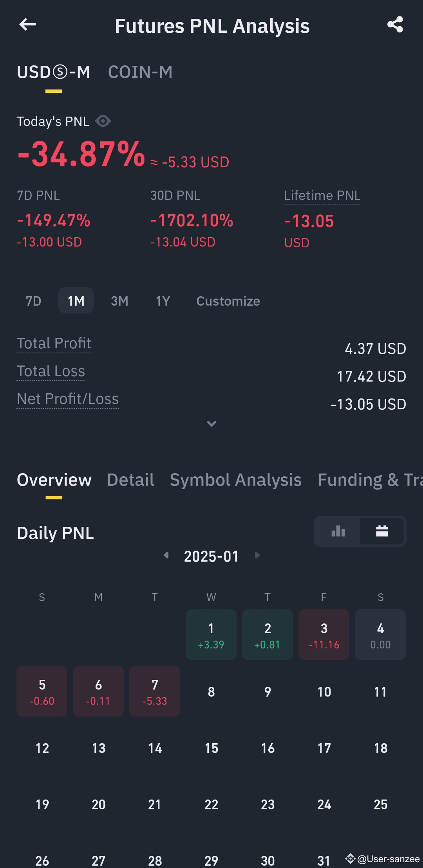Select the 1Y time range

[x=163, y=301]
